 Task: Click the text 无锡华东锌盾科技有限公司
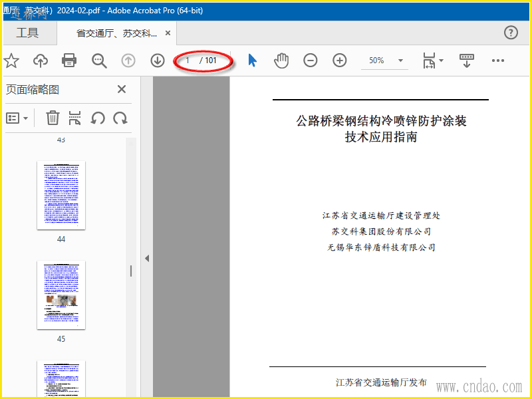click(381, 247)
